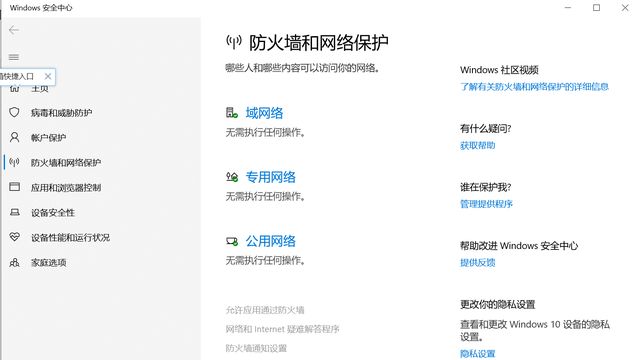Click the 管理提供程序 link

pyautogui.click(x=486, y=204)
